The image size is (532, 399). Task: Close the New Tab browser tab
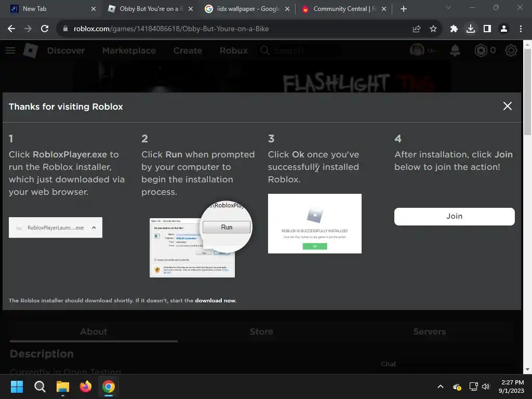(x=94, y=9)
